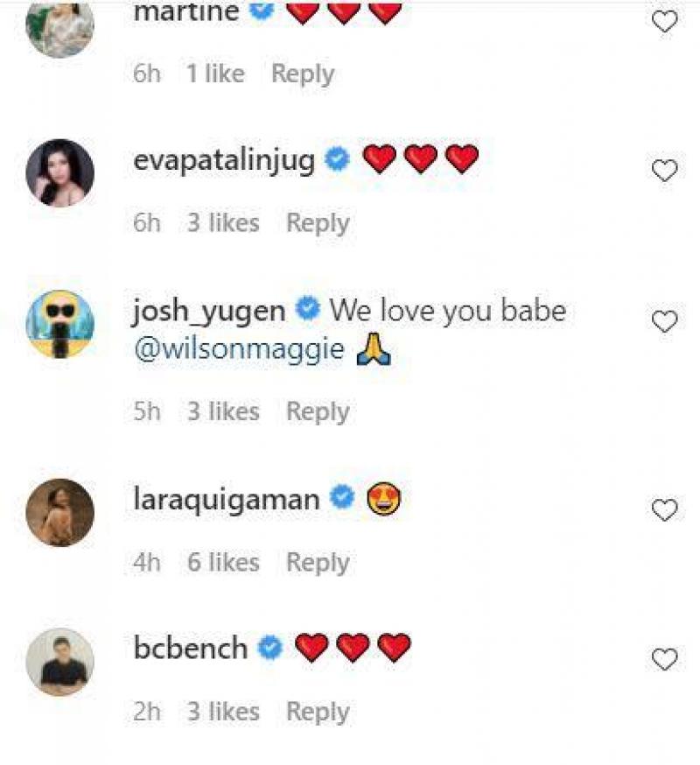View 3 likes on bcbench's comment
The height and width of the screenshot is (765, 700).
[223, 712]
